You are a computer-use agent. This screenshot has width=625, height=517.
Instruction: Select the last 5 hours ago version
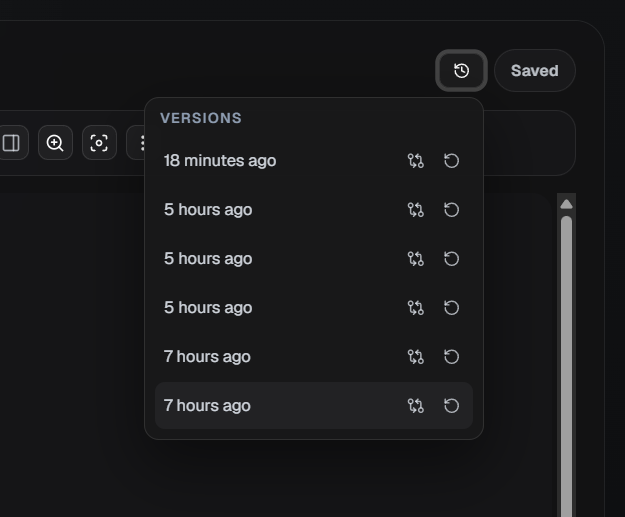click(314, 308)
